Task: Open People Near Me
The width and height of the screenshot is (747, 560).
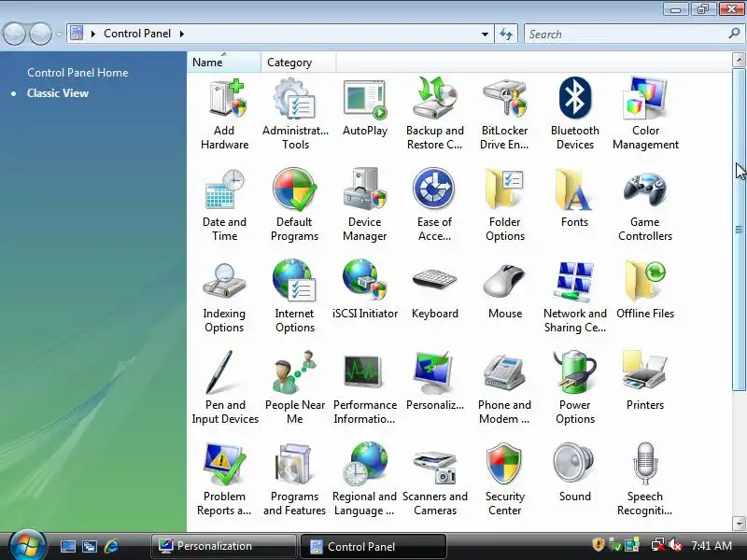Action: tap(295, 388)
